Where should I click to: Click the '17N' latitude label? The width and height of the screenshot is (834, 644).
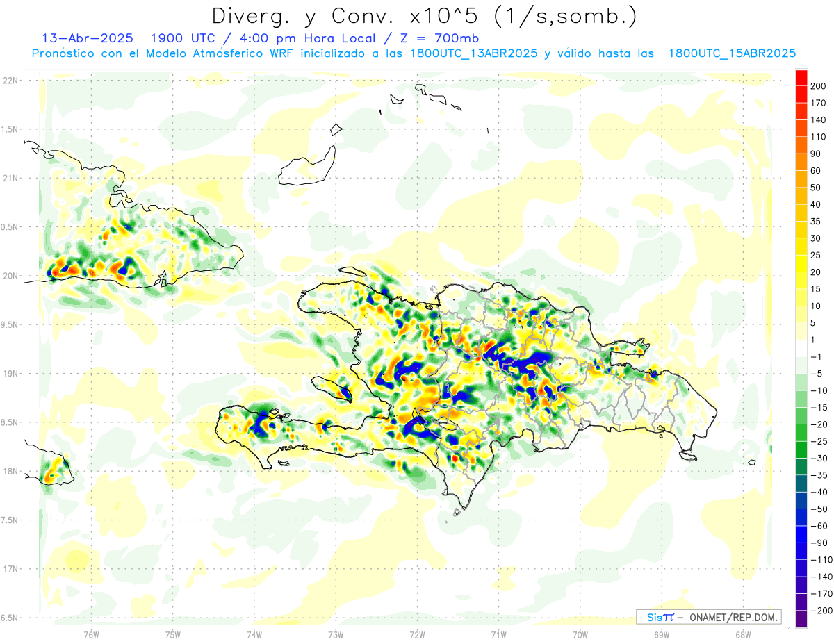[x=10, y=569]
